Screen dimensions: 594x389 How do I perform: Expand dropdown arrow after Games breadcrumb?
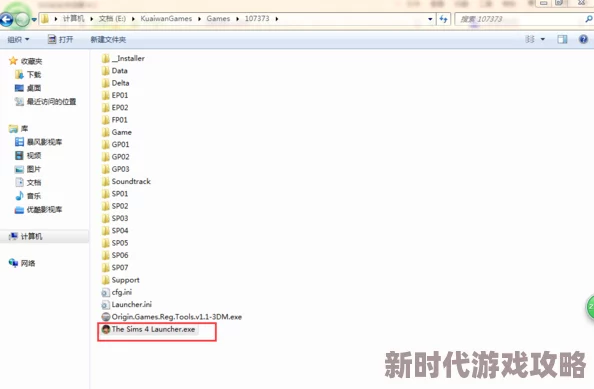[x=238, y=19]
